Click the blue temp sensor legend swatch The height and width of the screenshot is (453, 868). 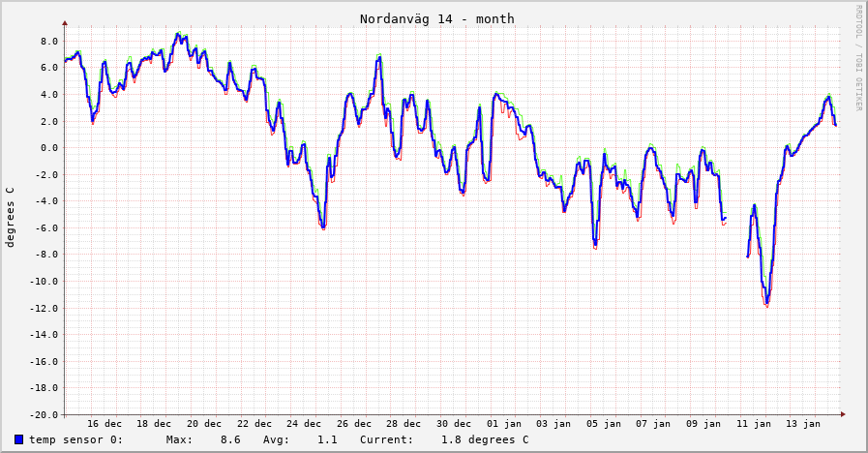coord(18,439)
